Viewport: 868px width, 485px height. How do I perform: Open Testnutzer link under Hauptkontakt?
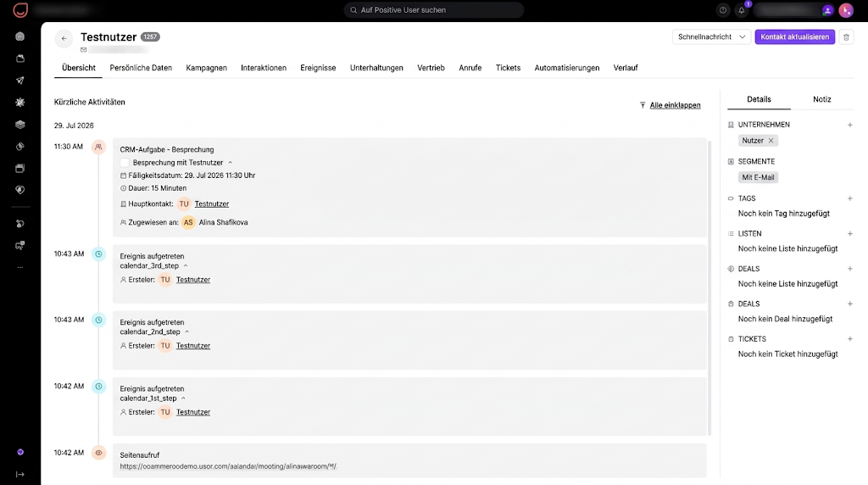[211, 204]
